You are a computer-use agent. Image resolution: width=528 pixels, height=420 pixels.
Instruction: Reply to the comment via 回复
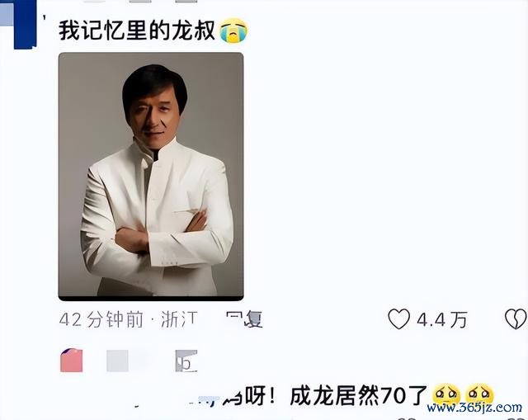pyautogui.click(x=244, y=319)
